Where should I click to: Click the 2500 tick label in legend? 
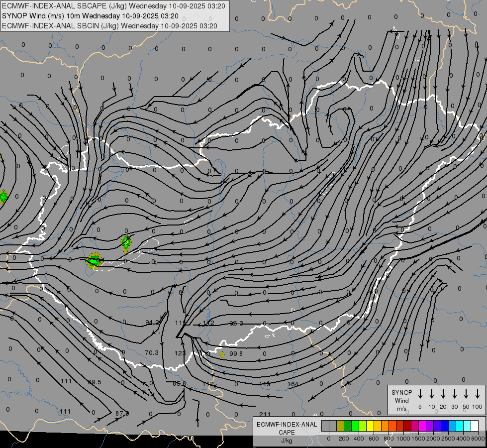point(448,439)
